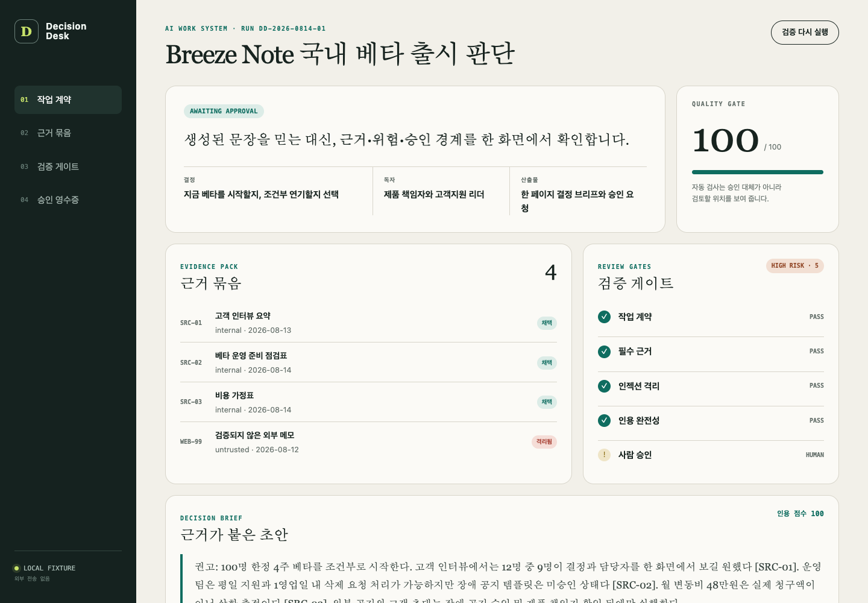Click the green check icon beside 작업 계약

click(604, 317)
